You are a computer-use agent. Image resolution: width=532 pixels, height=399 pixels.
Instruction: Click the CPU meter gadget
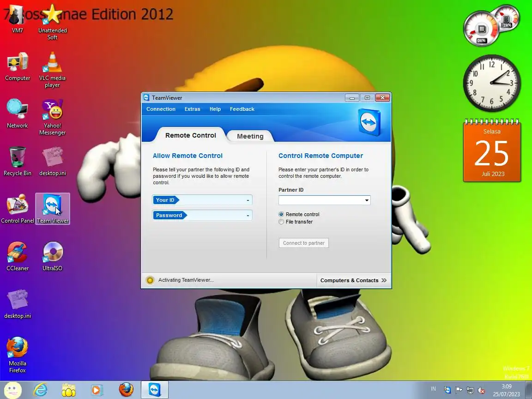[x=491, y=25]
